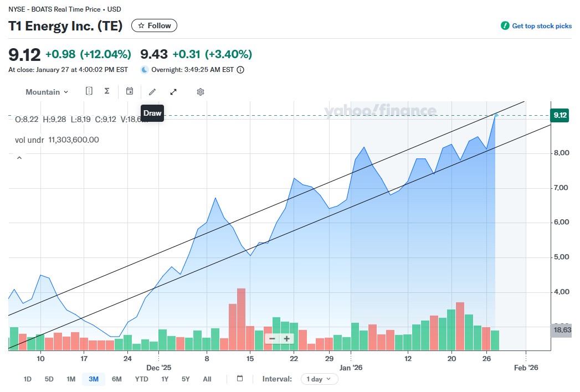Follow T1 Energy stock

click(154, 25)
